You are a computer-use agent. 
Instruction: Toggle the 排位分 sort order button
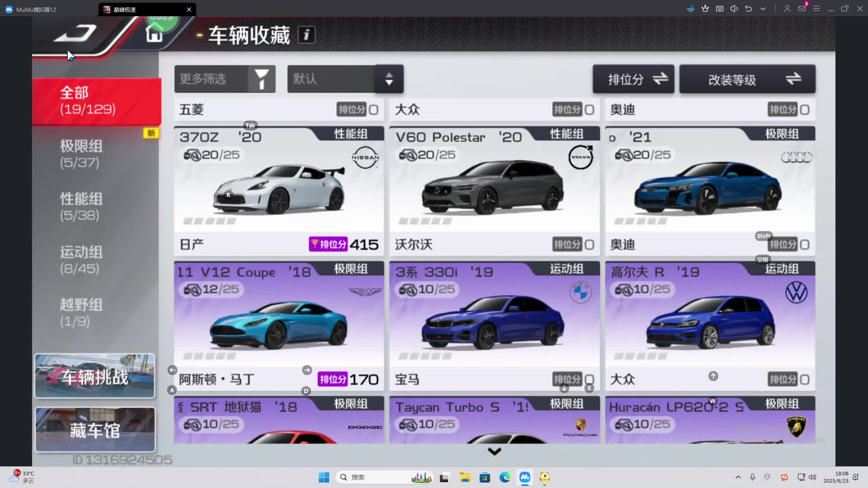633,79
